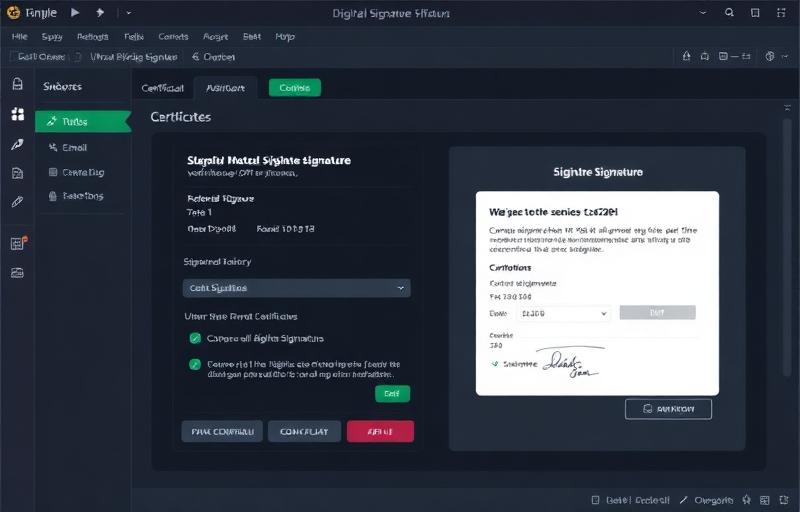The width and height of the screenshot is (800, 512).
Task: Select the pencil edit icon in left sidebar
Action: [17, 201]
